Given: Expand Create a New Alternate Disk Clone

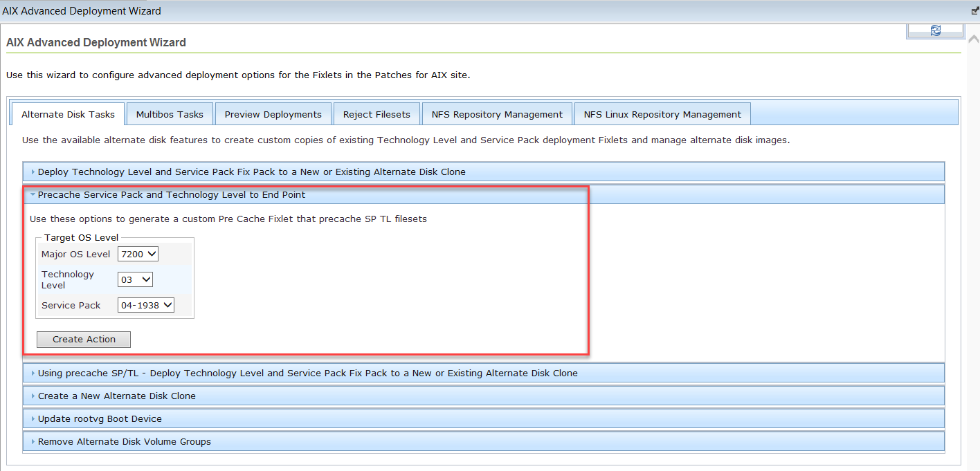Looking at the screenshot, I should pos(484,396).
